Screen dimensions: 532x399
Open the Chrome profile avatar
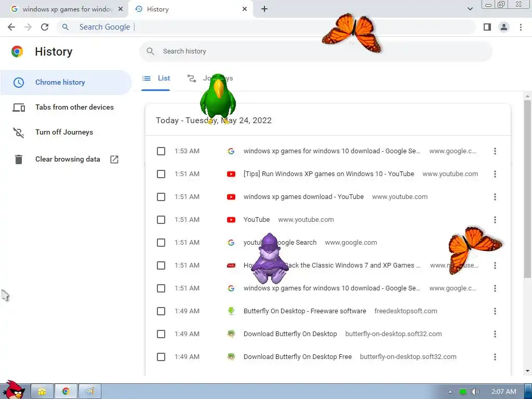[x=504, y=27]
